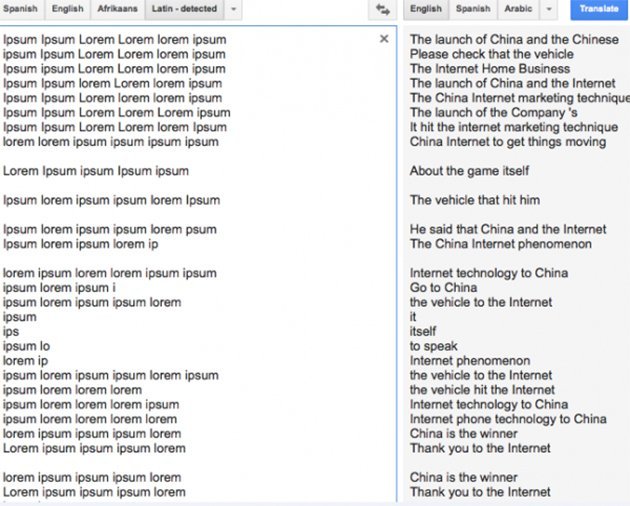
Task: Click the translation 'The vehicle that hit him'
Action: 475,200
